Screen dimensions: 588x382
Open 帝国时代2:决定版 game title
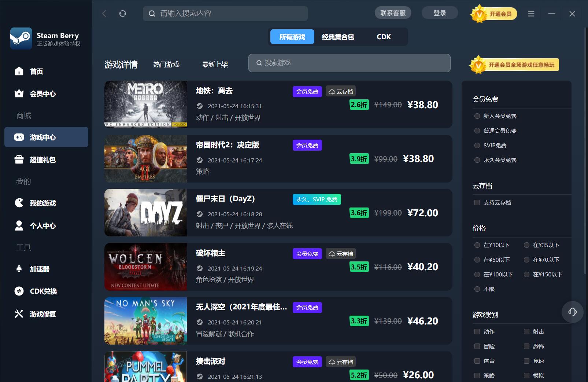tap(228, 145)
